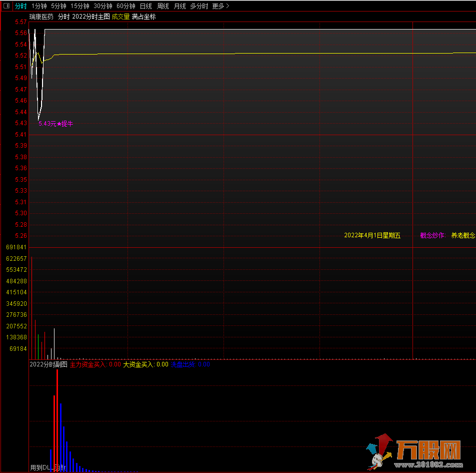This screenshot has width=476, height=473.
Task: Click the 大资金买入 0.00 indicator value
Action: click(145, 364)
